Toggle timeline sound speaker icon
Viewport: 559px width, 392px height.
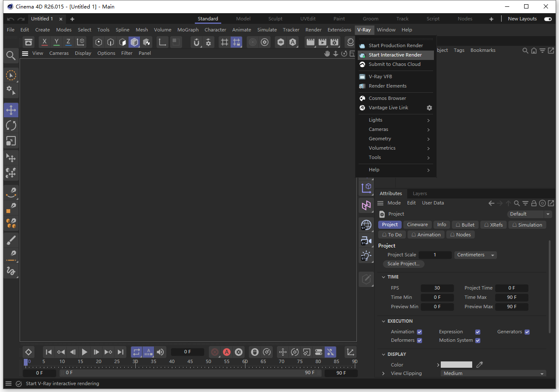click(x=160, y=352)
